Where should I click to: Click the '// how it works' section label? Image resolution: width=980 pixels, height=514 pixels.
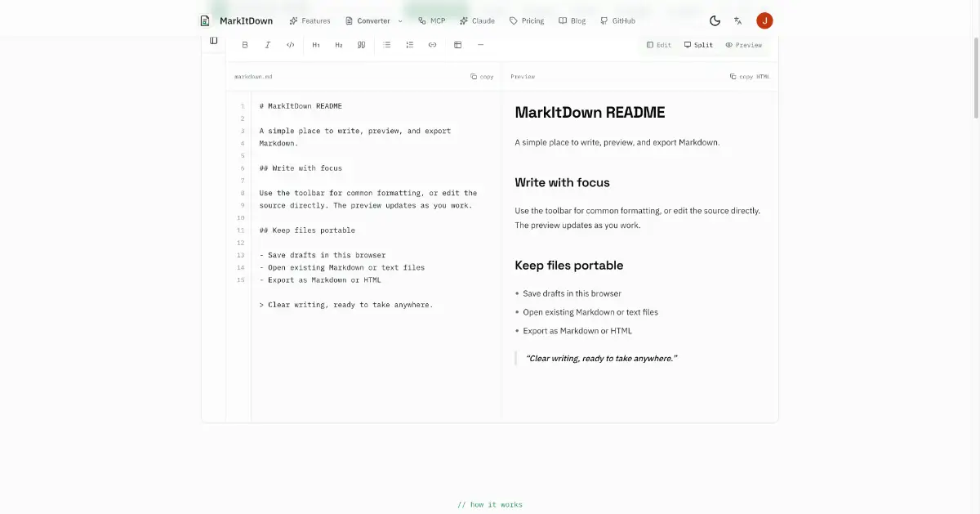point(490,504)
